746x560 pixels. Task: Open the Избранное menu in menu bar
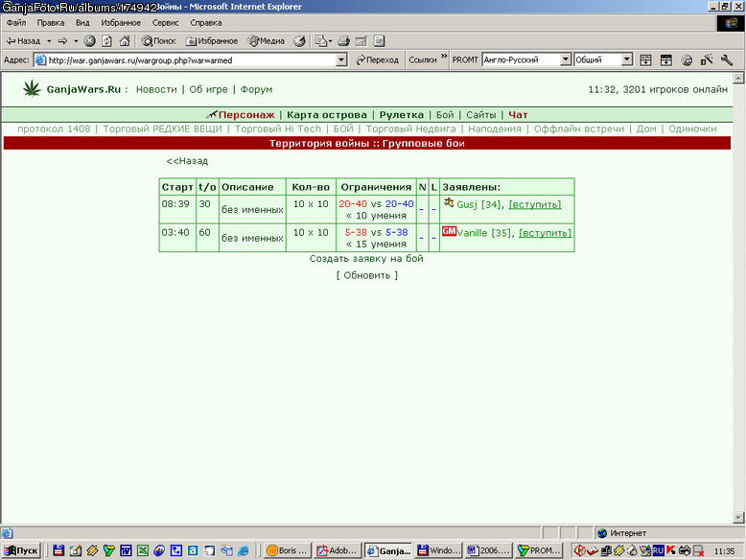[121, 22]
